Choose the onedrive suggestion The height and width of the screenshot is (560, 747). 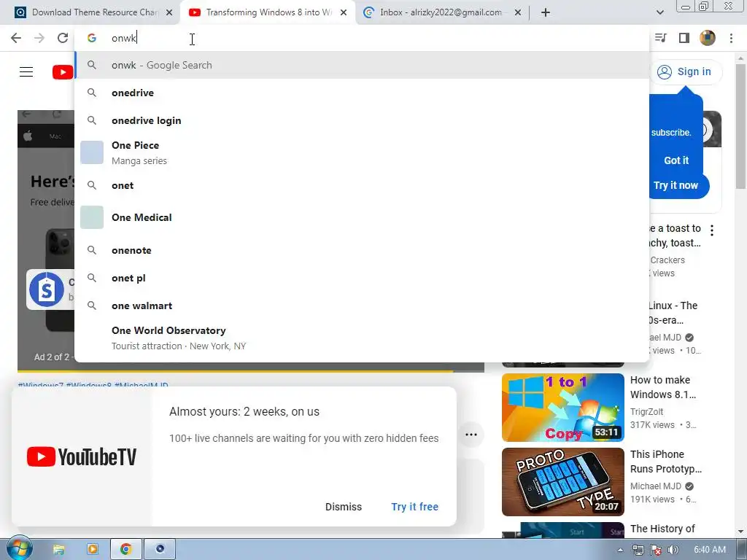(x=362, y=93)
